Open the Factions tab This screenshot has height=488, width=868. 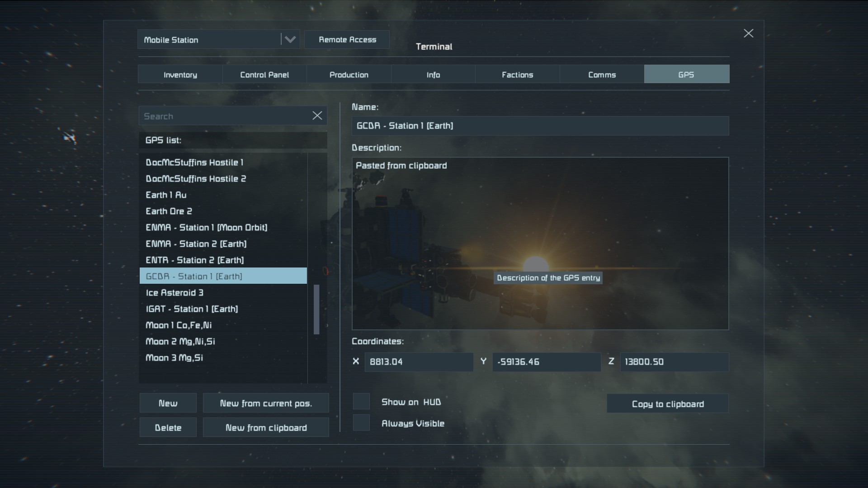pos(517,75)
